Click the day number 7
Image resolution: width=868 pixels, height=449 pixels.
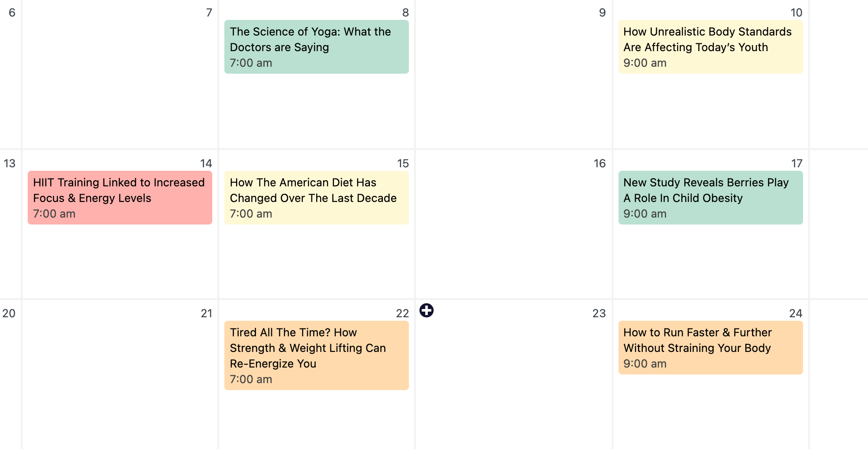209,13
